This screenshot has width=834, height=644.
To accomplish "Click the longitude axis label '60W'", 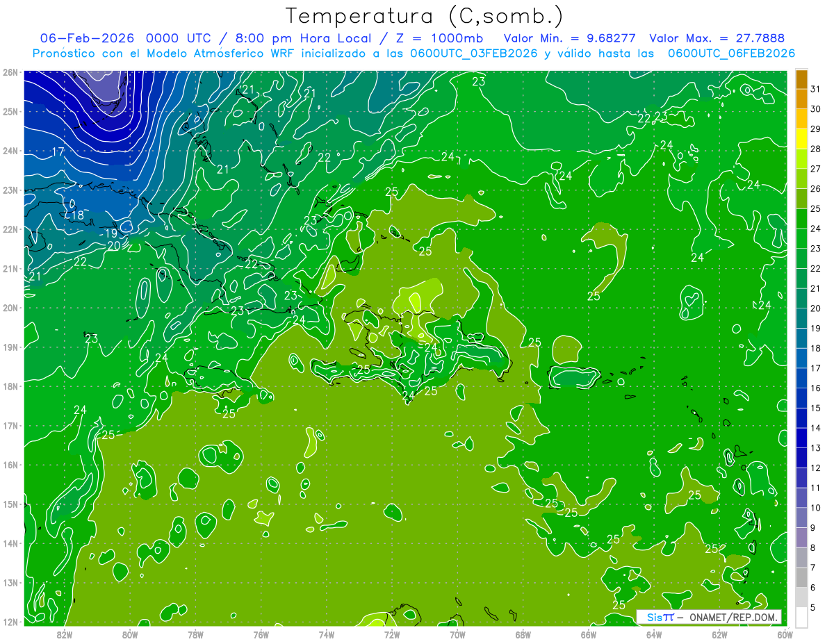I will tap(785, 634).
